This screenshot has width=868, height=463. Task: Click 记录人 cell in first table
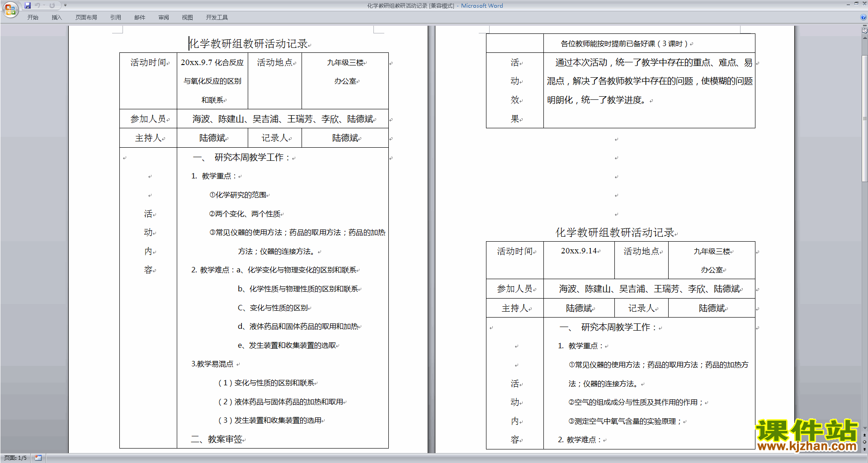[275, 138]
